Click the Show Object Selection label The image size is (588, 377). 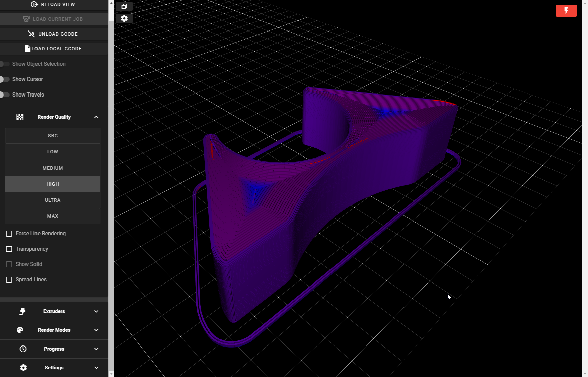[x=39, y=64]
